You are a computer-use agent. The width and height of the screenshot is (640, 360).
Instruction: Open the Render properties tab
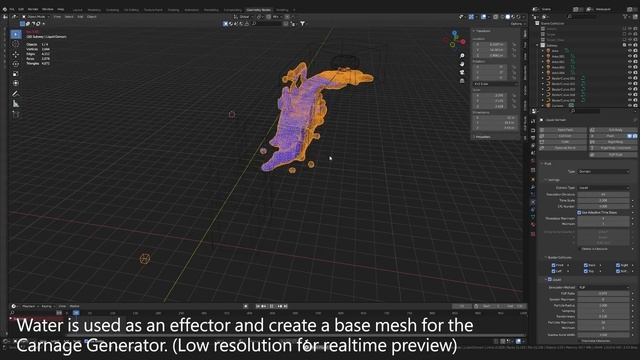pos(533,122)
